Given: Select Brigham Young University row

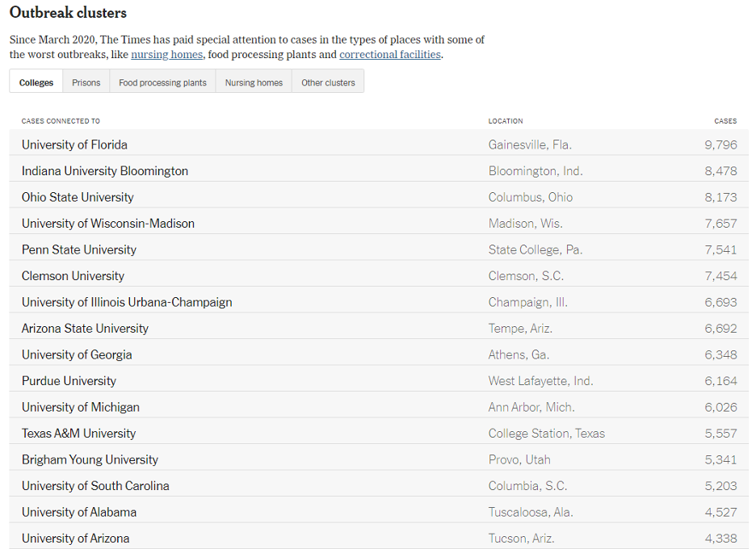Looking at the screenshot, I should pyautogui.click(x=90, y=459).
